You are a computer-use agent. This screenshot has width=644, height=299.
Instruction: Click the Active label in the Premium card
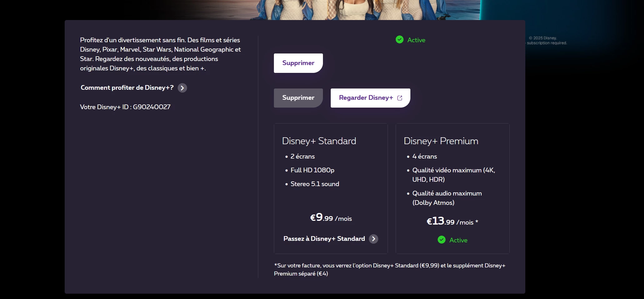coord(458,240)
